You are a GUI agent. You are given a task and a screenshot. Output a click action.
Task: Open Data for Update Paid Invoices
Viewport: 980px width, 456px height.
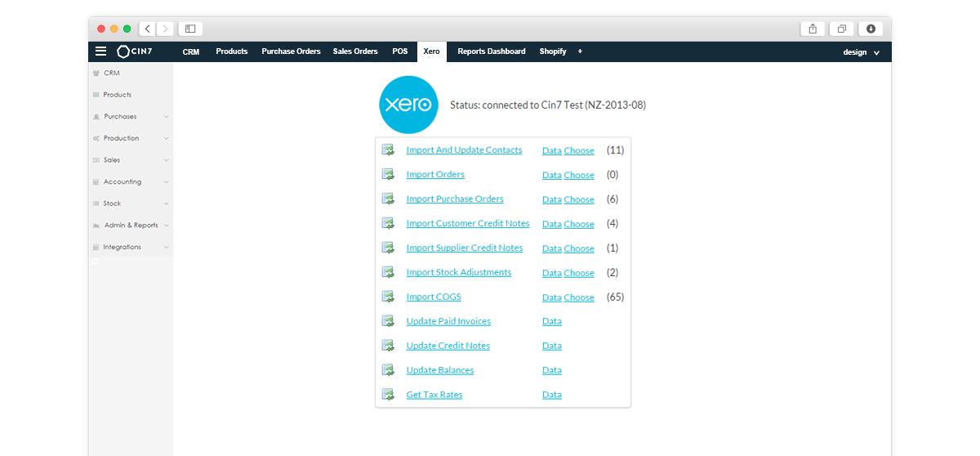click(552, 322)
